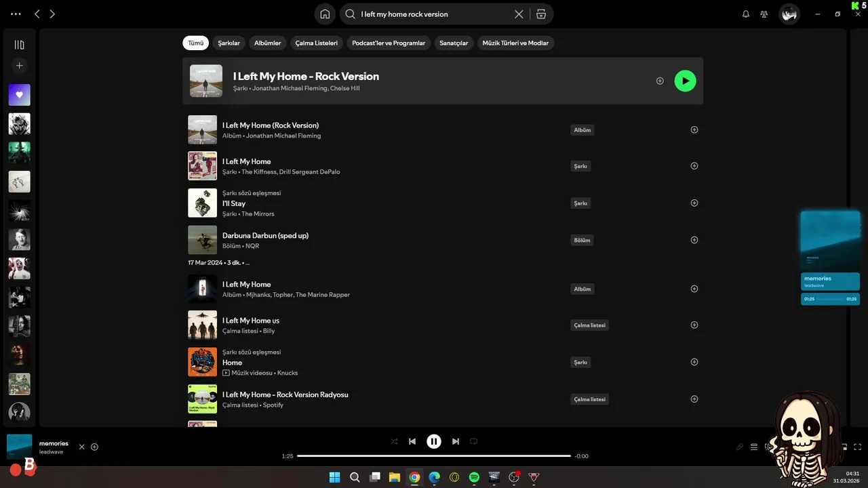Open I Left My Home - Rock Version Radyosu
The image size is (868, 488).
pyautogui.click(x=285, y=394)
